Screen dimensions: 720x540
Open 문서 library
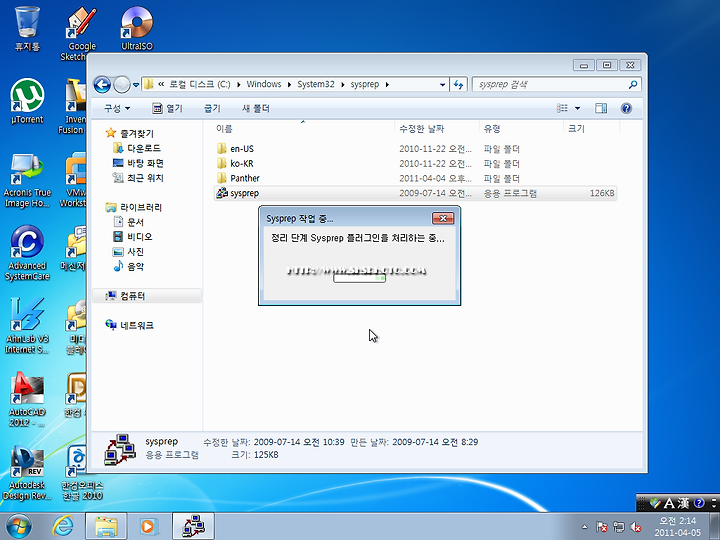[x=129, y=222]
